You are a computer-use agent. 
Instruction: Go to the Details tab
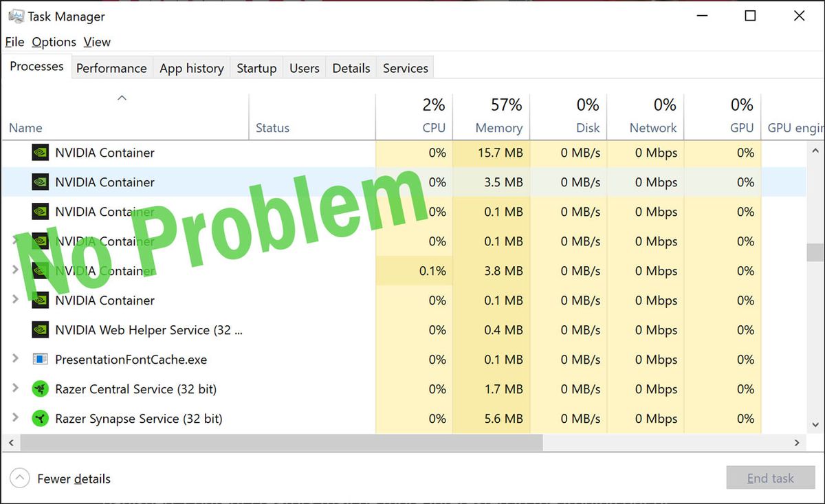(351, 68)
